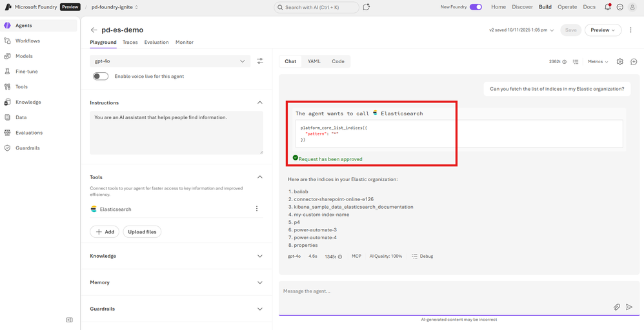Start a new chat with plus bubble icon
The image size is (644, 330).
pyautogui.click(x=634, y=62)
